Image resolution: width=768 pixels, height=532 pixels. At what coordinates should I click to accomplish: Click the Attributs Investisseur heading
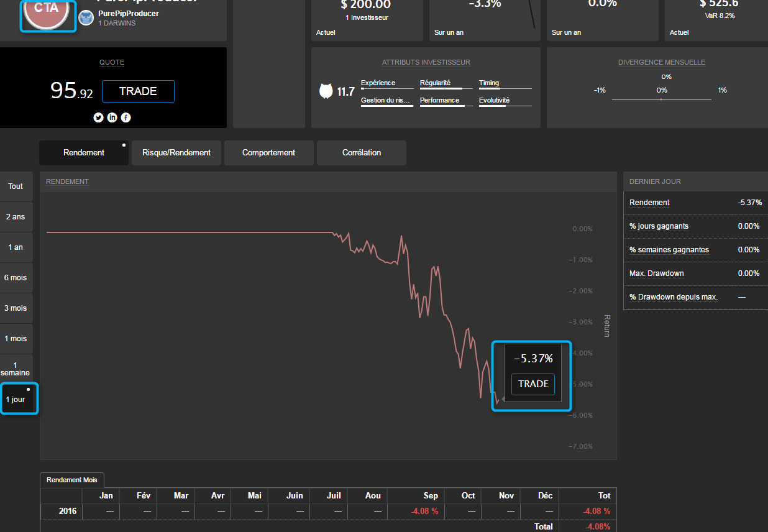point(426,62)
